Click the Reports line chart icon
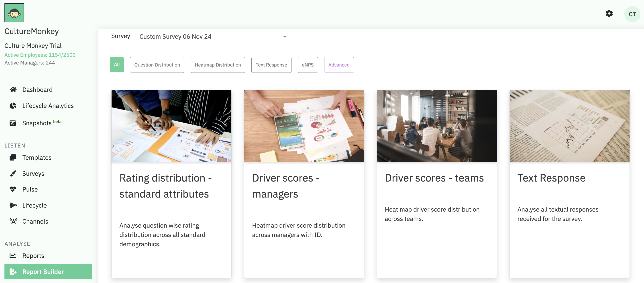The width and height of the screenshot is (644, 283). point(13,256)
